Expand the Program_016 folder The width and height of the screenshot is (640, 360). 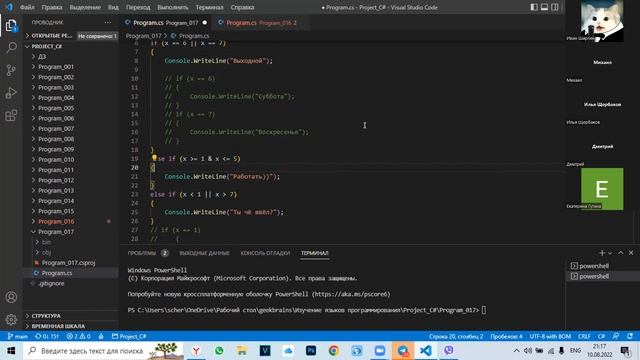[71, 221]
